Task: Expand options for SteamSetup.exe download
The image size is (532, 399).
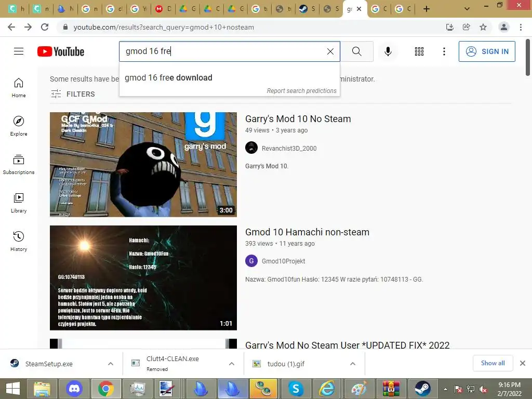Action: [111, 364]
